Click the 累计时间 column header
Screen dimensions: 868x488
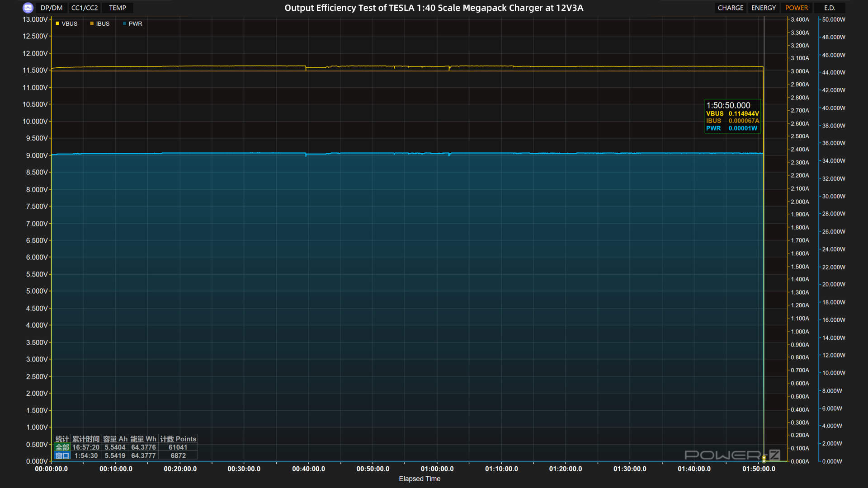[x=86, y=439]
